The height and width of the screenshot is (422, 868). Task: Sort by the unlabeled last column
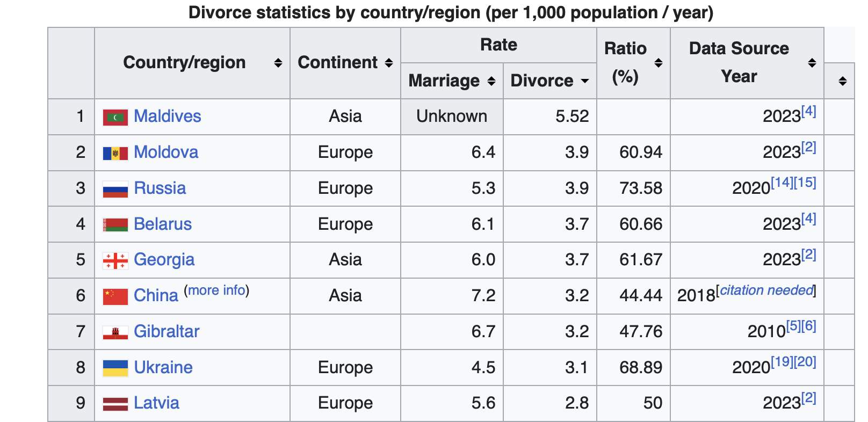click(842, 81)
